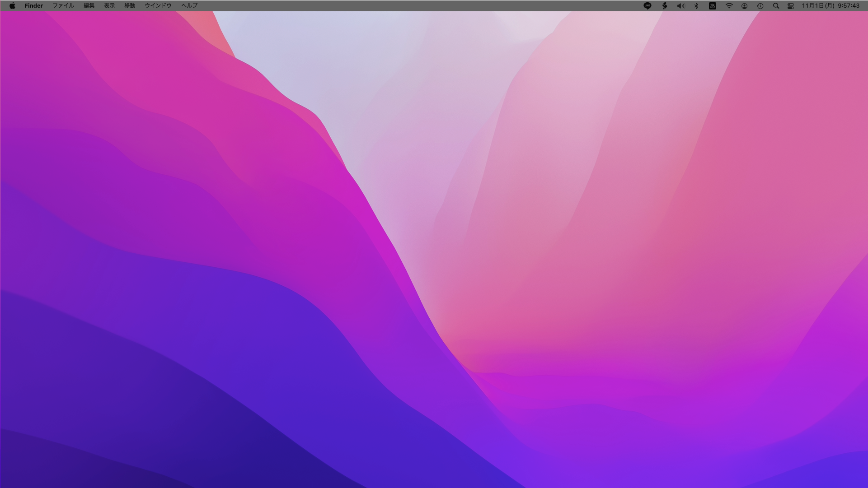Screen dimensions: 868x488
Task: Open the 表示 menu
Action: point(109,6)
